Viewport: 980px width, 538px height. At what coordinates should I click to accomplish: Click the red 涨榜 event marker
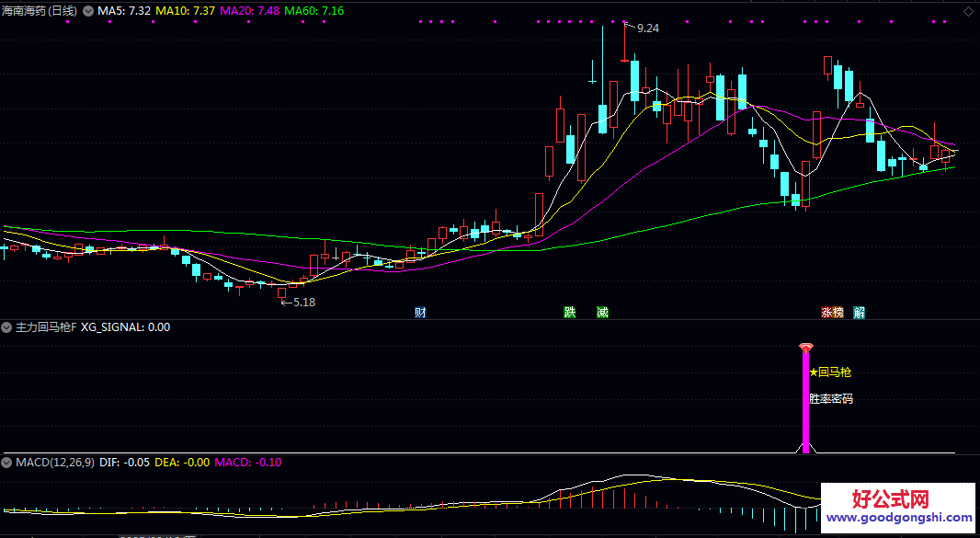pos(832,312)
